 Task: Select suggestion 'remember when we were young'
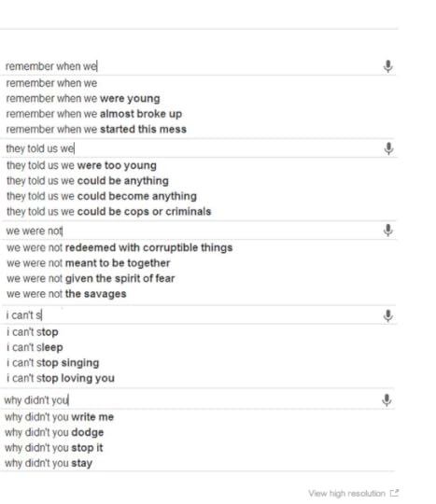click(x=83, y=99)
